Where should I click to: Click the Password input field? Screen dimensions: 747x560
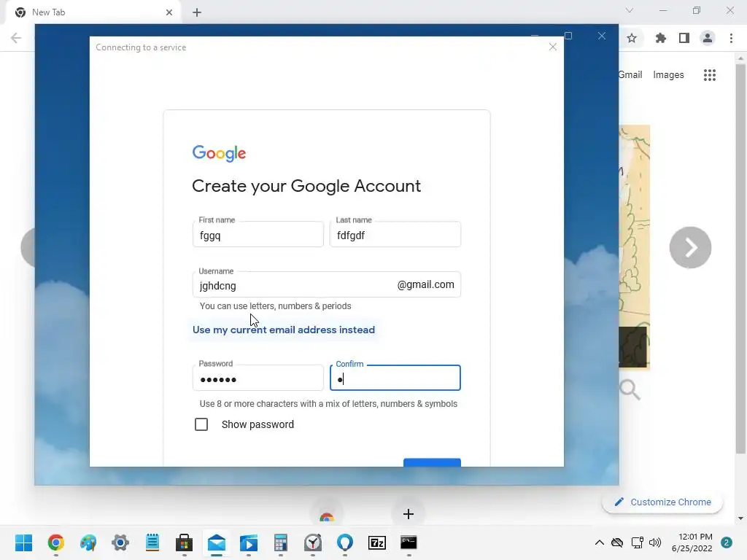(x=258, y=378)
